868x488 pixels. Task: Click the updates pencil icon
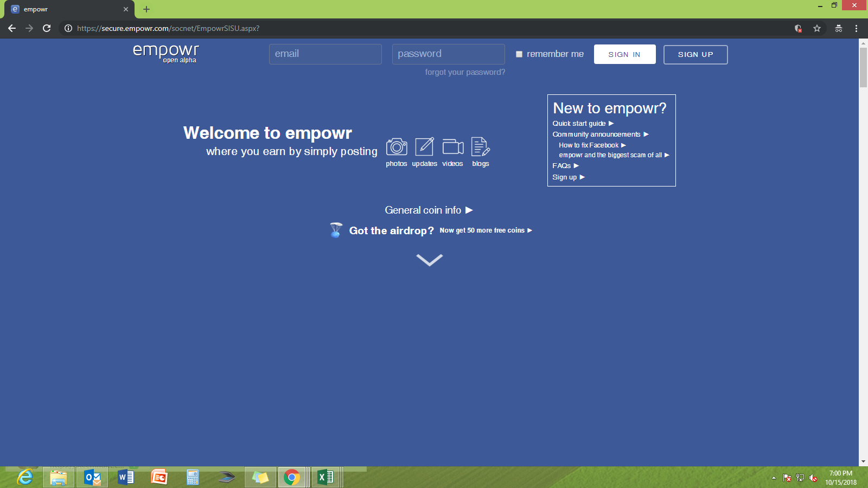click(424, 146)
